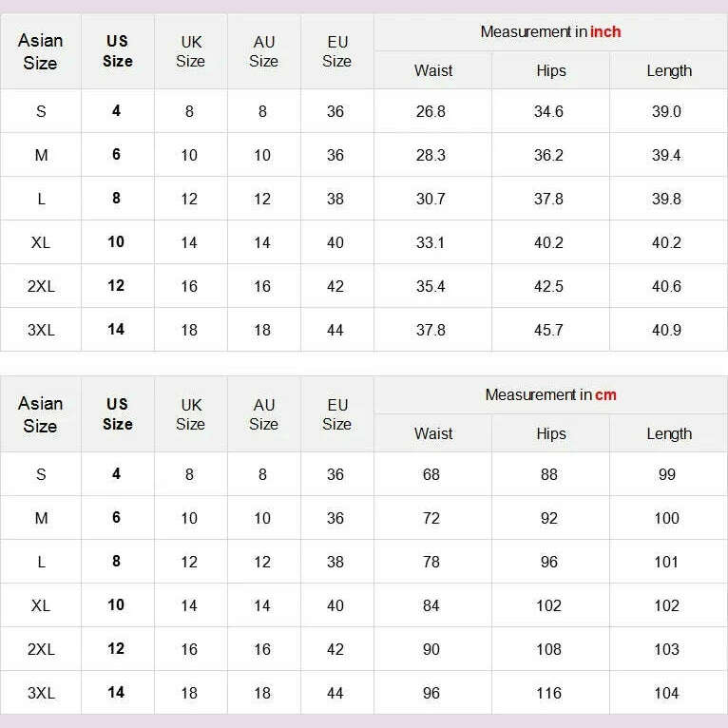728x728 pixels.
Task: Click 'Asian Size' header in inch table
Action: coord(40,51)
